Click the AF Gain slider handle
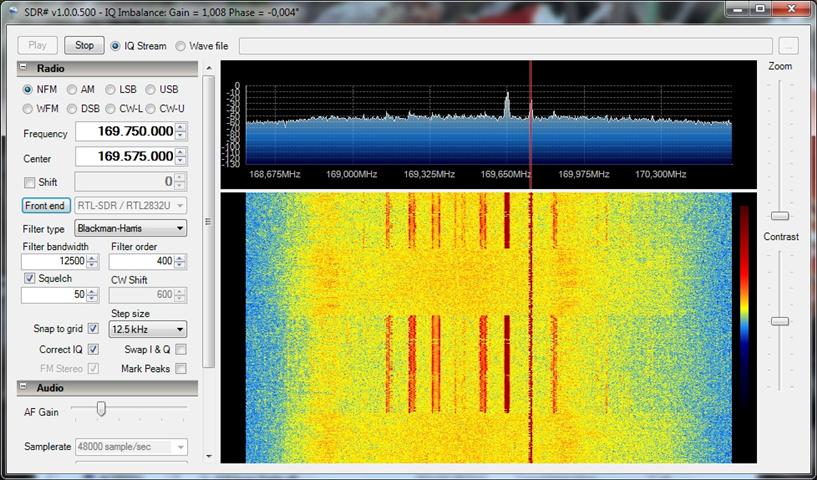This screenshot has height=480, width=817. [101, 408]
